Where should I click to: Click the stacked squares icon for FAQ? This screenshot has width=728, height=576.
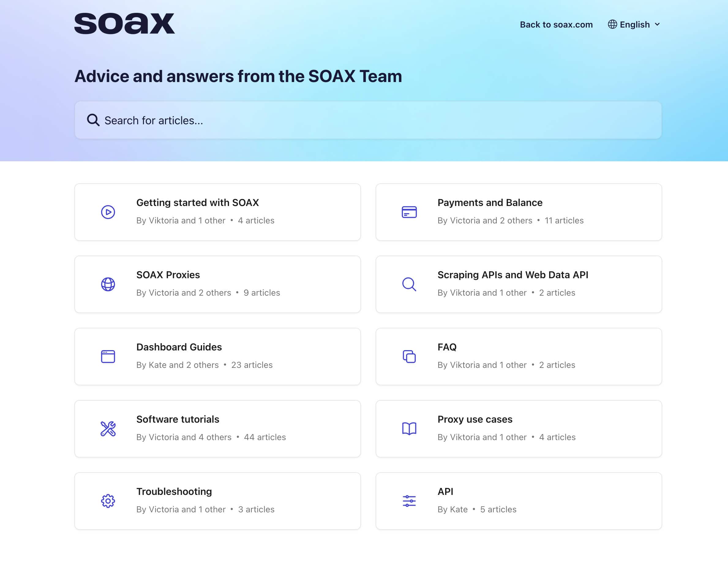pyautogui.click(x=409, y=357)
